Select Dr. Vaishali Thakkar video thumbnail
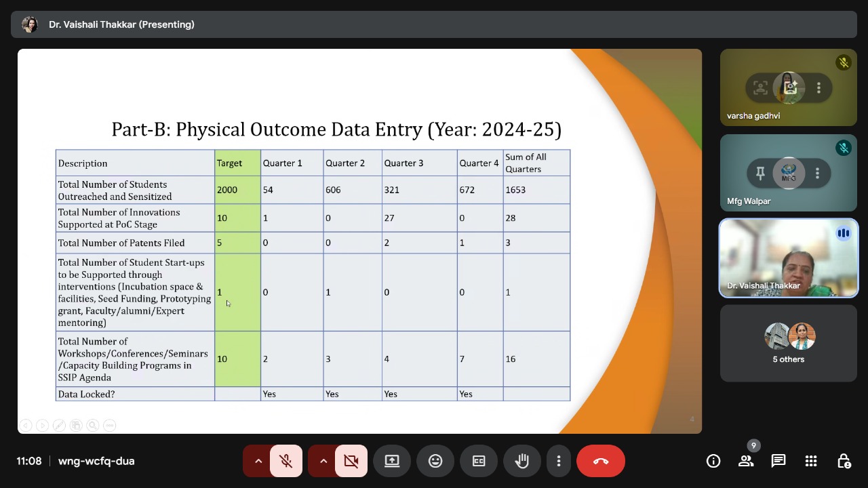868x488 pixels. pos(789,258)
